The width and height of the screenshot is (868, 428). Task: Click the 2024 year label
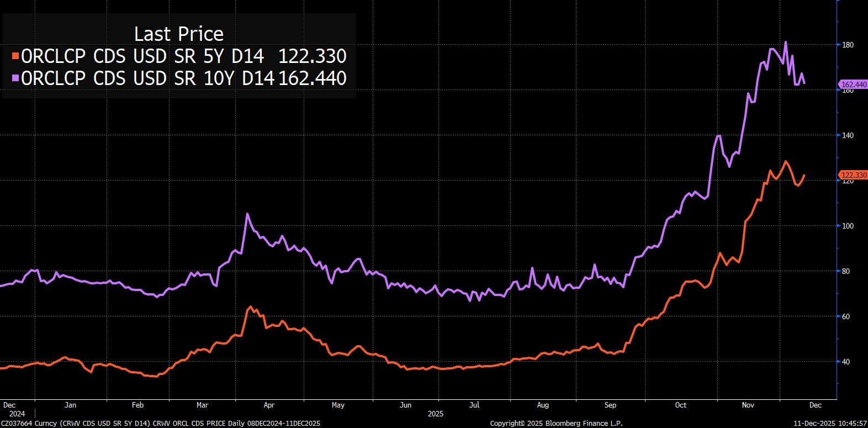(17, 414)
